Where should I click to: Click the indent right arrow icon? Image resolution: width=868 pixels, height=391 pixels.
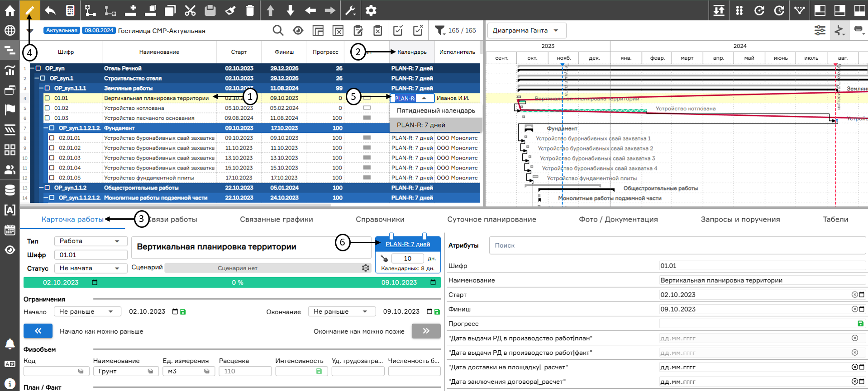click(x=330, y=10)
